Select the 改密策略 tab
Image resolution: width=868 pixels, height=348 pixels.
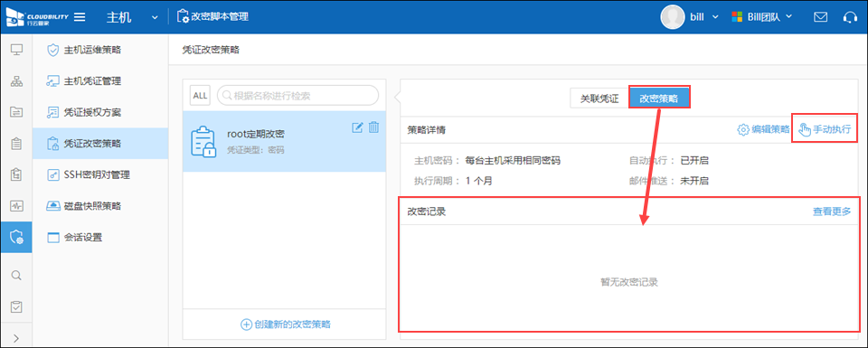click(659, 99)
